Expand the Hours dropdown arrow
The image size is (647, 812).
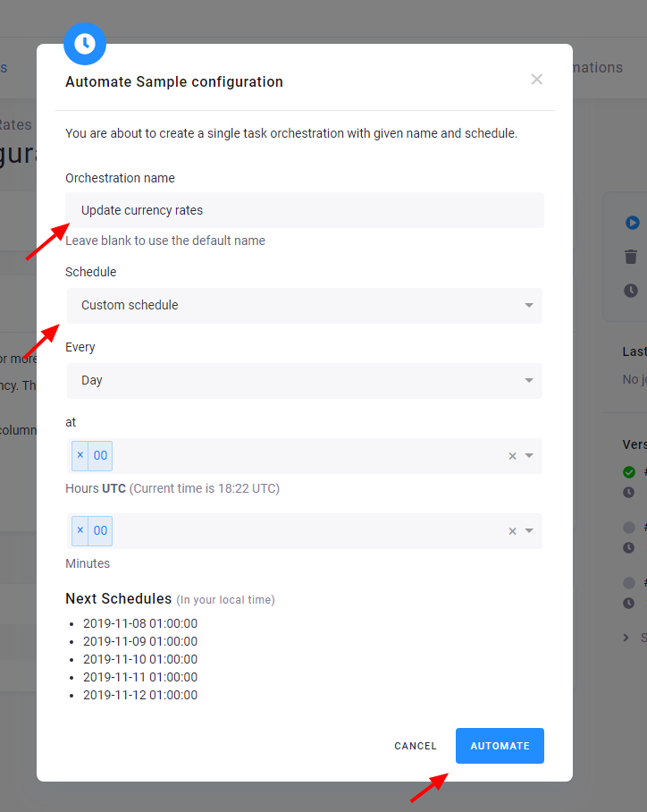coord(527,455)
